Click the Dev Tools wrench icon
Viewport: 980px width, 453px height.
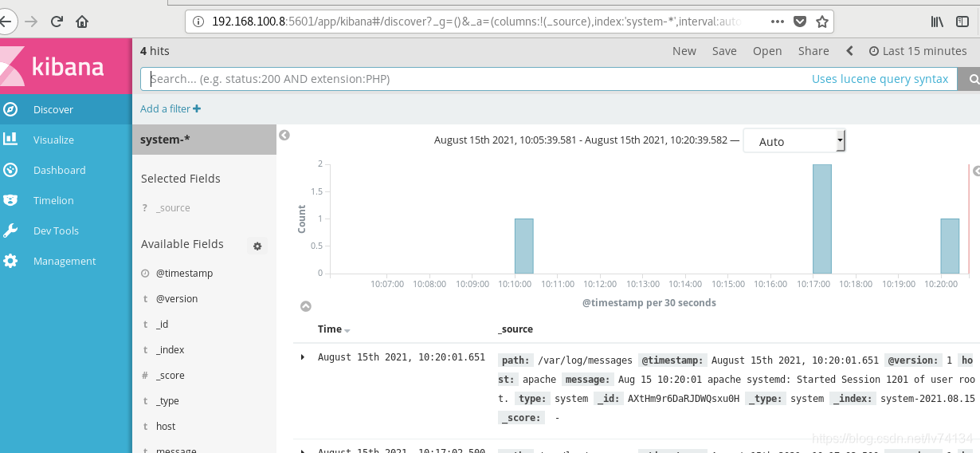(x=10, y=230)
